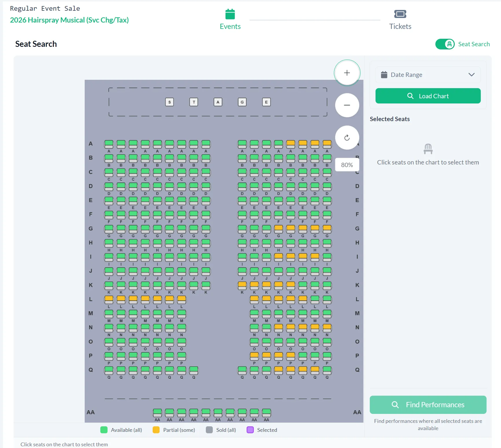The image size is (501, 448).
Task: Click the Regular Event Sale text
Action: coord(45,8)
